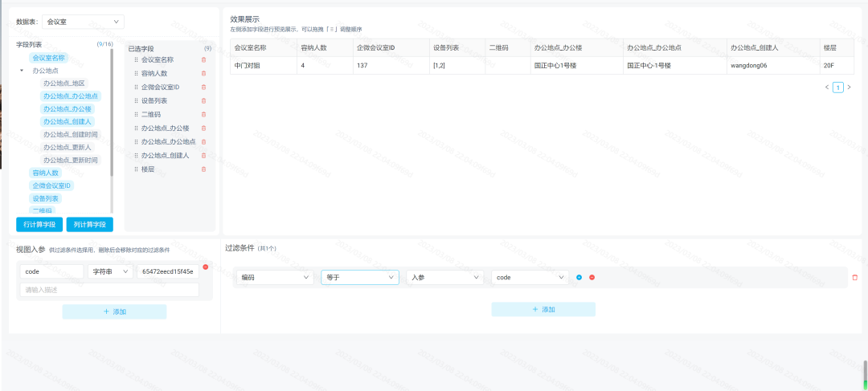The image size is (868, 391).
Task: Open the 编码 filter field dropdown
Action: pyautogui.click(x=275, y=278)
